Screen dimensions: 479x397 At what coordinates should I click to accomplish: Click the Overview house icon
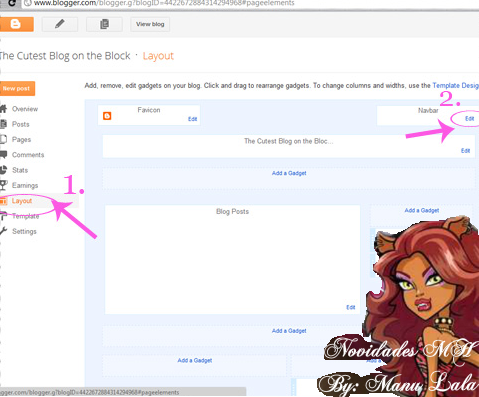pyautogui.click(x=3, y=109)
